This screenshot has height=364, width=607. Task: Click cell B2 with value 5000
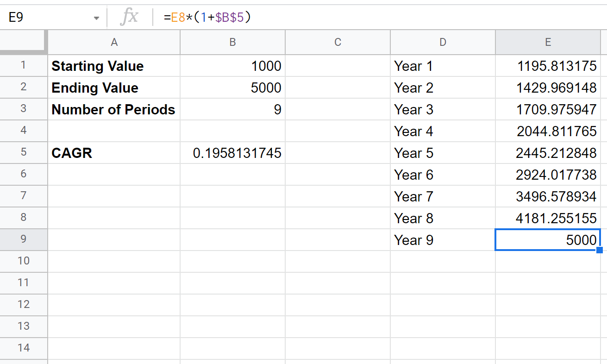coord(232,88)
